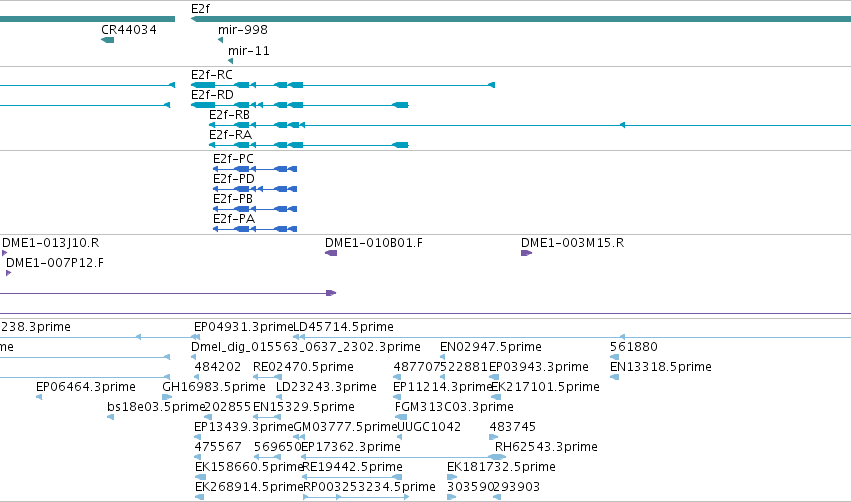Select the mir-11 feature label
The height and width of the screenshot is (502, 851).
pyautogui.click(x=249, y=50)
